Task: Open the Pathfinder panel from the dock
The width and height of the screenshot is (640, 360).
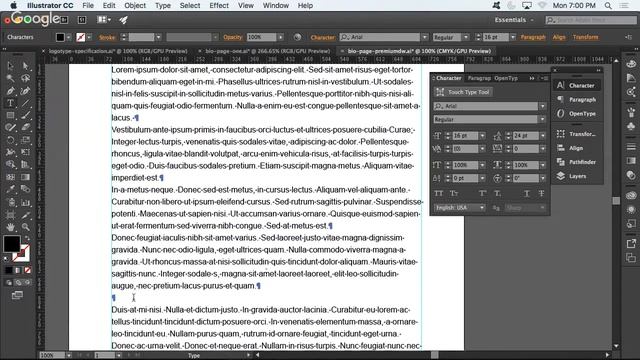Action: pyautogui.click(x=576, y=162)
